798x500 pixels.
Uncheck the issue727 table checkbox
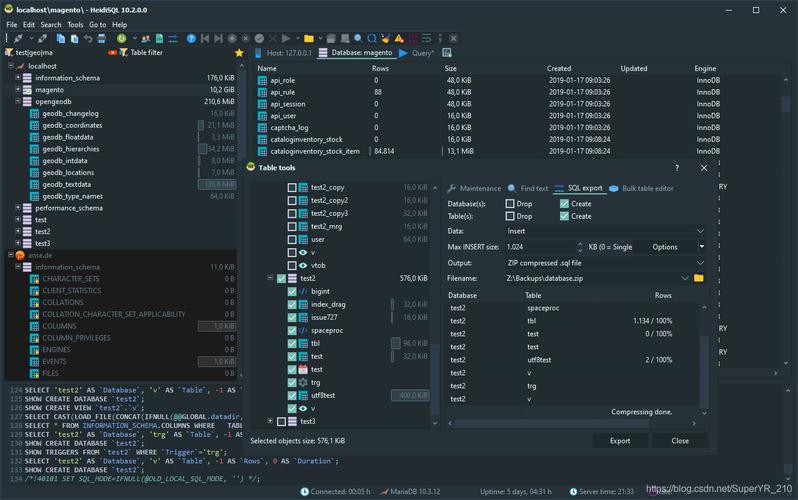pyautogui.click(x=292, y=317)
